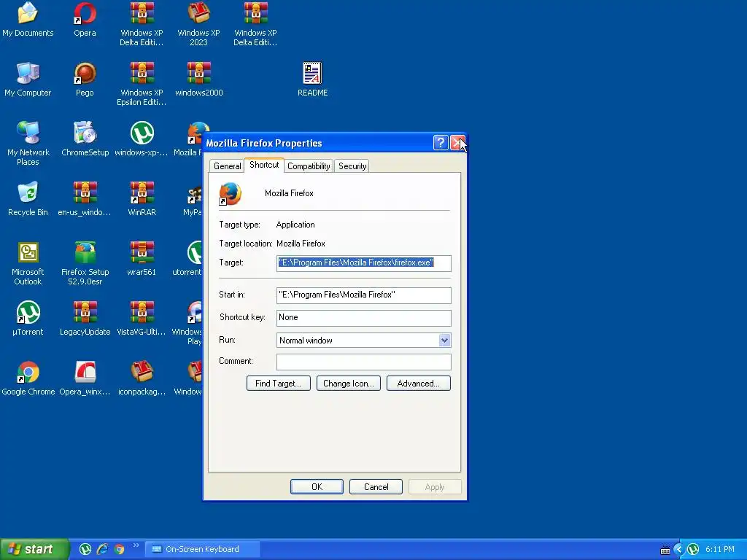Open the Advanced shortcut options
The image size is (747, 560).
click(x=418, y=384)
